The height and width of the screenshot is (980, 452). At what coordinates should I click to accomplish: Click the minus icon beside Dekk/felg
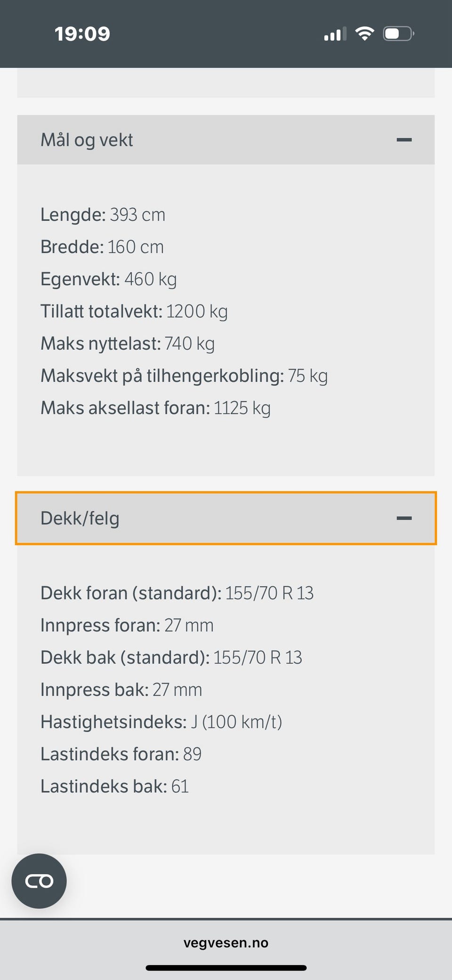404,518
